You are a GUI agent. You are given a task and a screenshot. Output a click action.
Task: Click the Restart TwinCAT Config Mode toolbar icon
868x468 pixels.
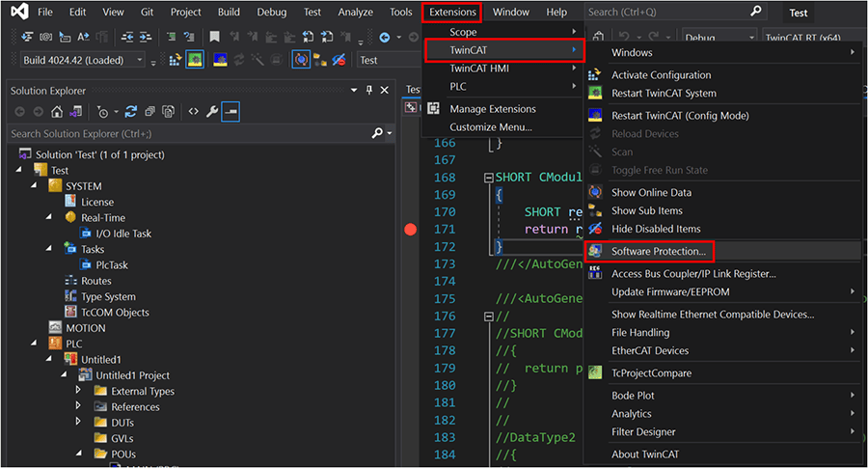pyautogui.click(x=220, y=60)
